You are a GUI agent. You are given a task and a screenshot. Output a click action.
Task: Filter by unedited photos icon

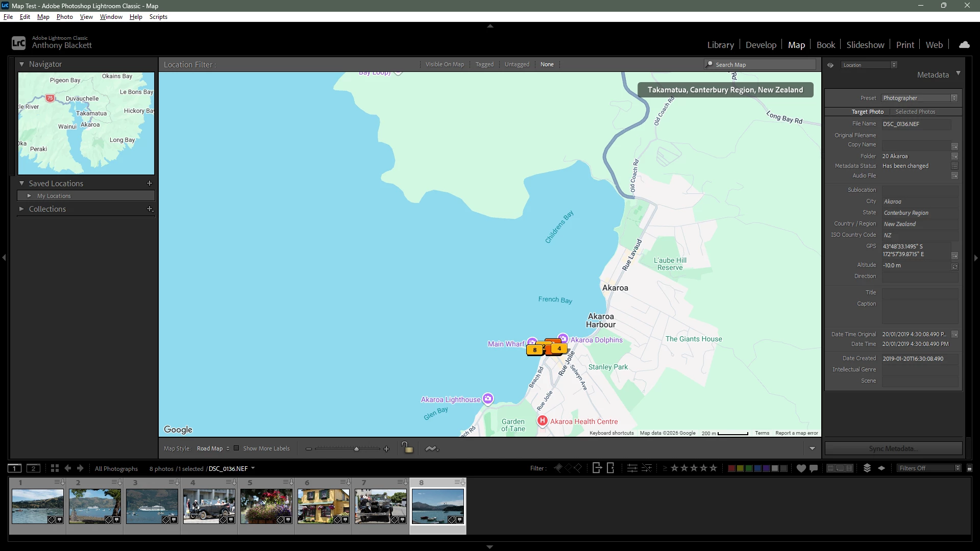pyautogui.click(x=647, y=468)
